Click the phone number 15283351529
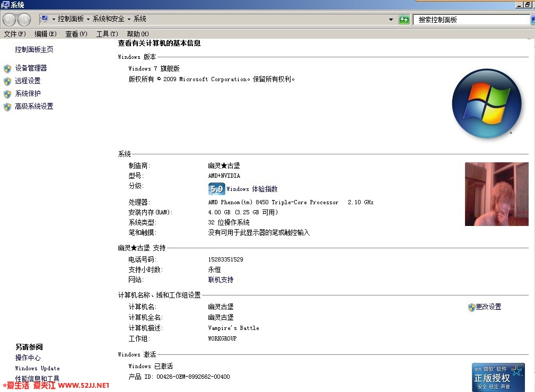 (x=225, y=259)
